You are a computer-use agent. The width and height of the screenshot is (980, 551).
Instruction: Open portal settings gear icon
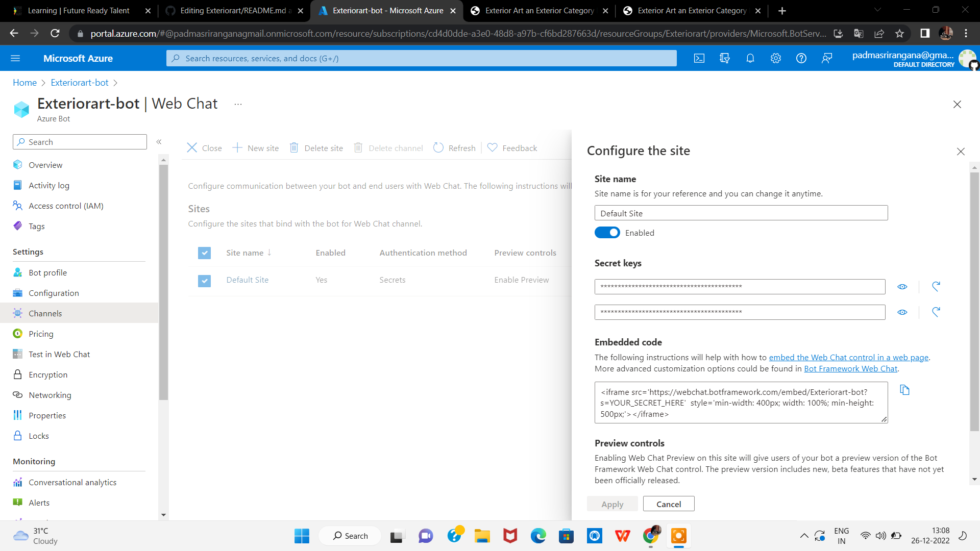[775, 58]
